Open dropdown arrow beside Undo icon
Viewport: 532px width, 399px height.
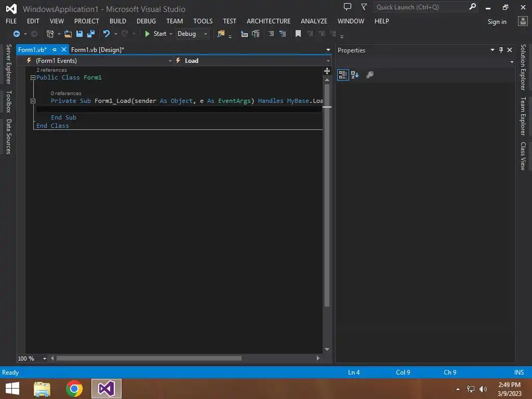click(x=116, y=34)
